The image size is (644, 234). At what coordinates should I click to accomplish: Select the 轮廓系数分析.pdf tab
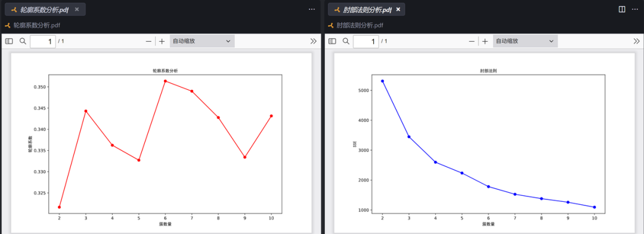pyautogui.click(x=41, y=9)
